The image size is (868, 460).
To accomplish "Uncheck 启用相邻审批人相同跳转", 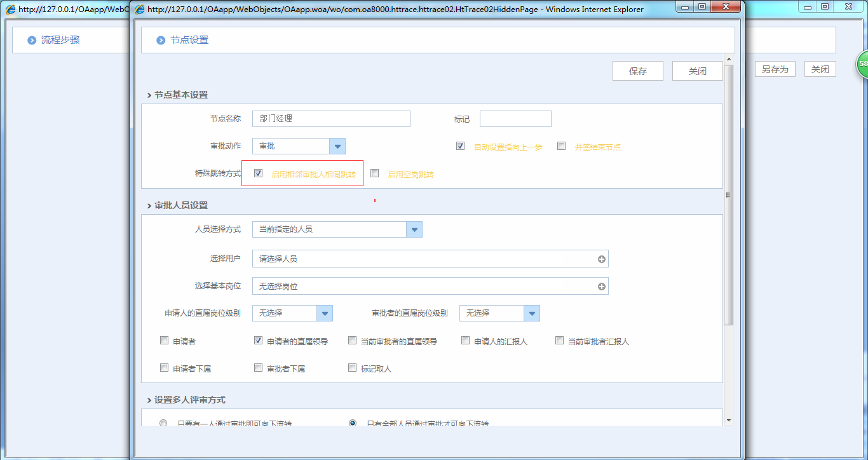I will click(258, 172).
